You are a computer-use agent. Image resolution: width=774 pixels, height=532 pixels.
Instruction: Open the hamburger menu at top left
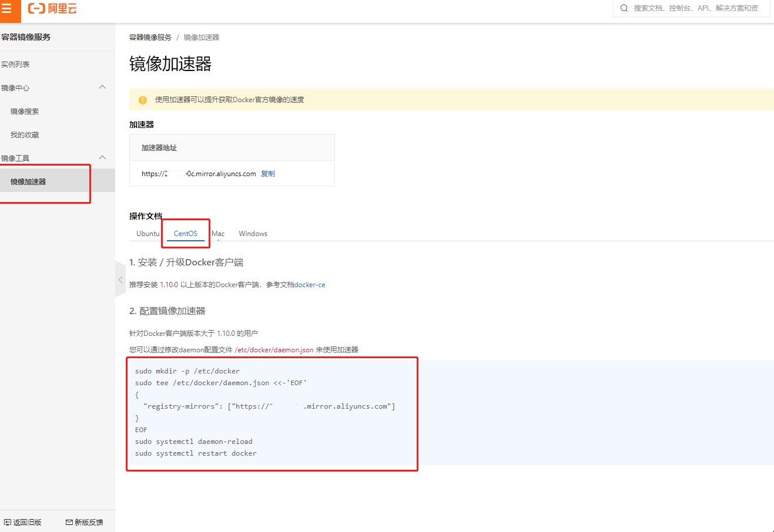tap(7, 9)
